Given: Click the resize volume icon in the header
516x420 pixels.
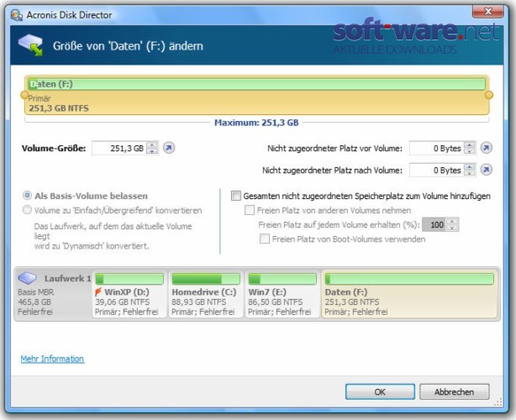Looking at the screenshot, I should (30, 45).
